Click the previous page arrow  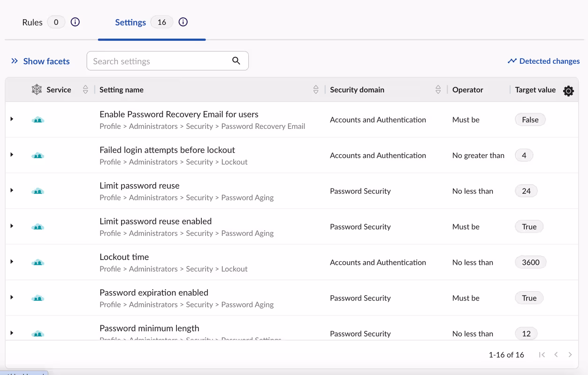(x=556, y=355)
